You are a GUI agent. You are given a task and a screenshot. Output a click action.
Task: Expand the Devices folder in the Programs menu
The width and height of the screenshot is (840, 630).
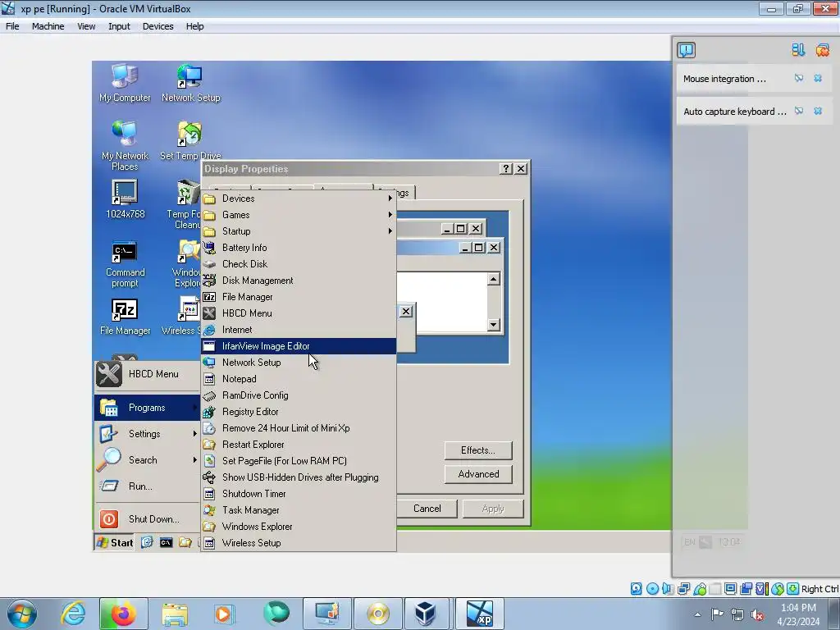pos(299,199)
